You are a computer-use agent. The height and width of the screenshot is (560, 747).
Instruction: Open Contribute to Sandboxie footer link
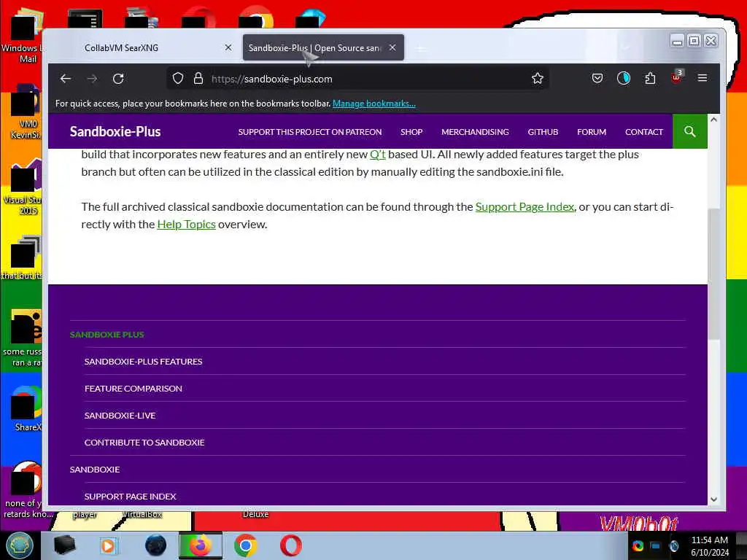(x=144, y=443)
